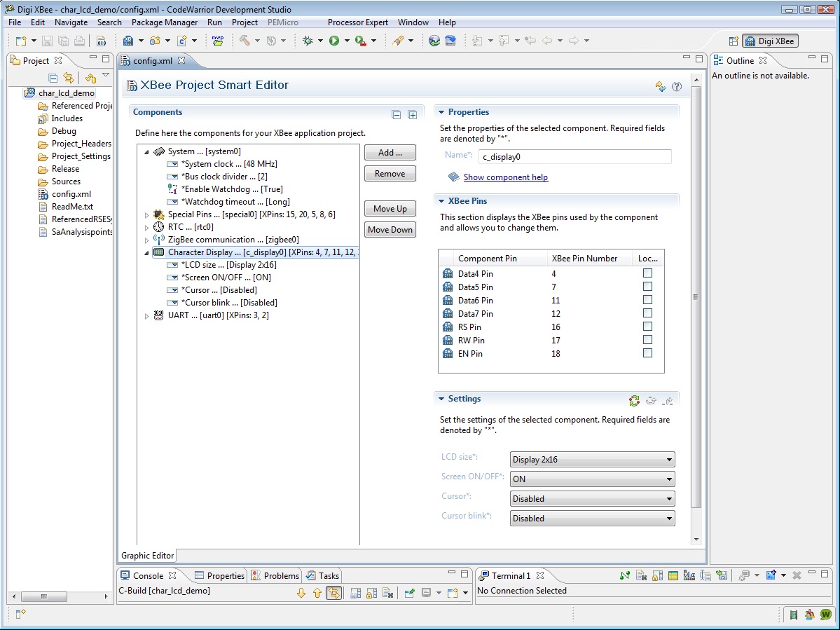Open the Show component help link
Image resolution: width=840 pixels, height=630 pixels.
[x=506, y=177]
